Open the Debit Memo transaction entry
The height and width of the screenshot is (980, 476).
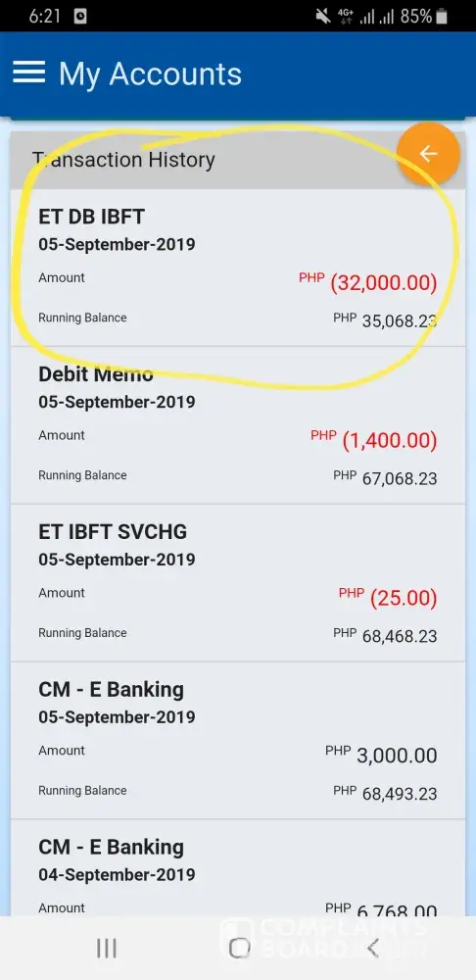(x=237, y=425)
